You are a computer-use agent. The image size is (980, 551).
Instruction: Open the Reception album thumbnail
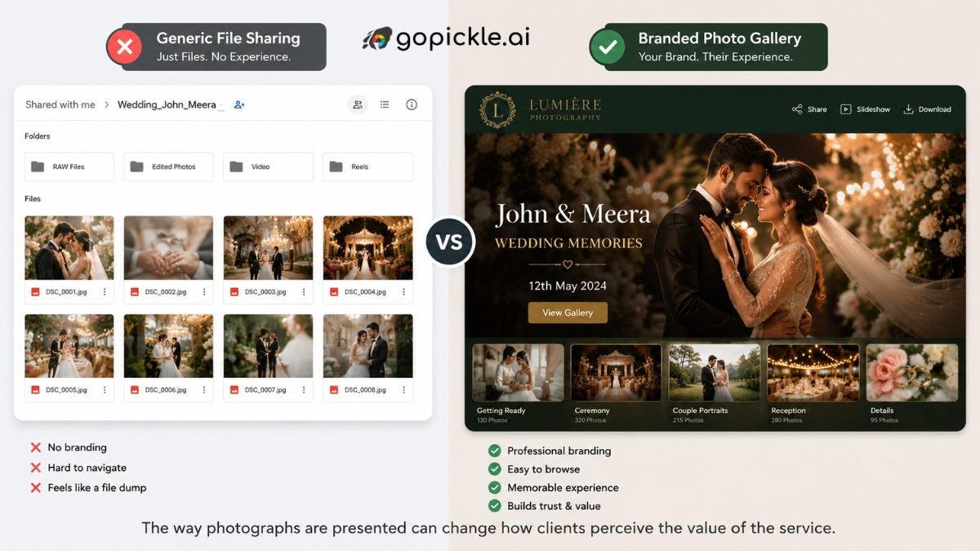(813, 372)
